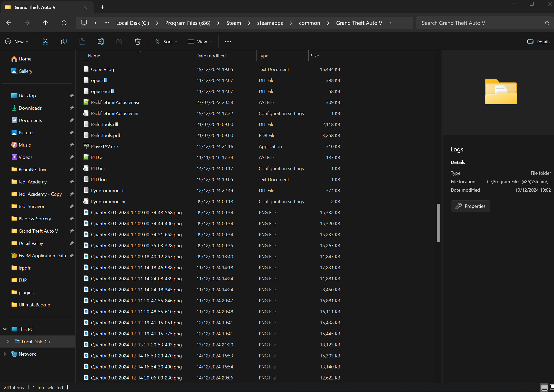This screenshot has height=392, width=554.
Task: Click the Rename icon in toolbar
Action: (101, 42)
